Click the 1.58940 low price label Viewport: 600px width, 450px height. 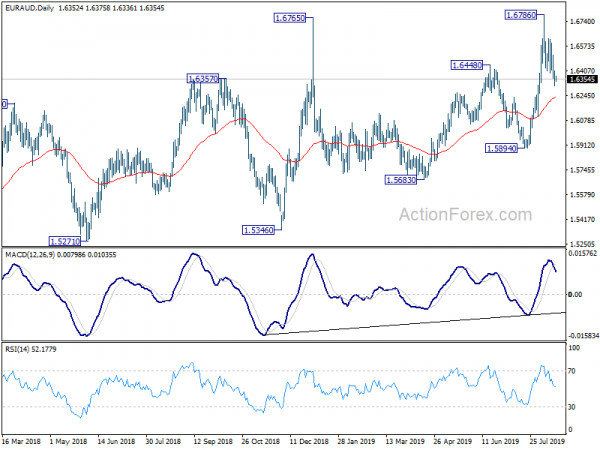tap(501, 148)
